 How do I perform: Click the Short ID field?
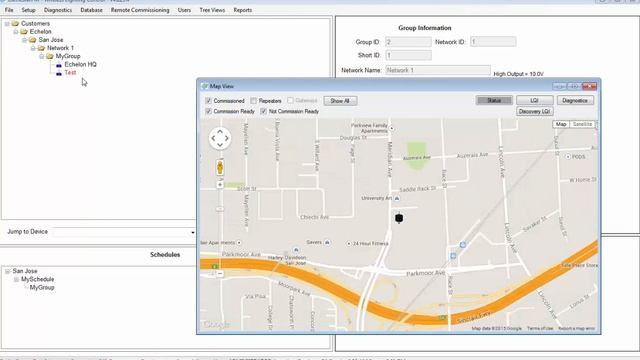[408, 55]
